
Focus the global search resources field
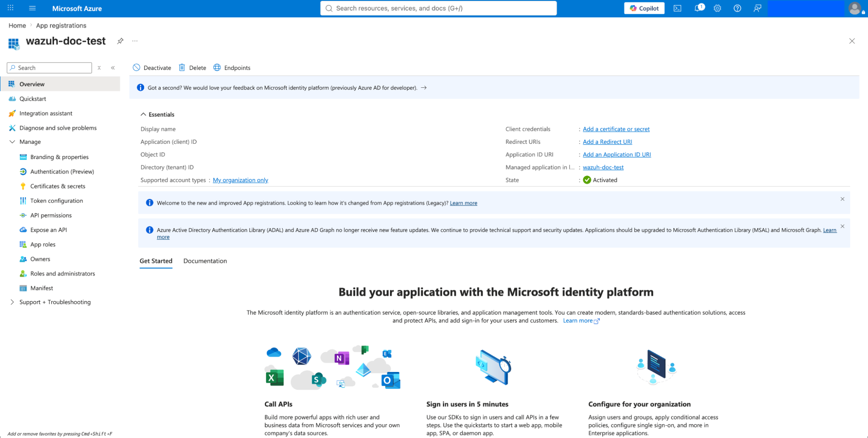pos(438,8)
